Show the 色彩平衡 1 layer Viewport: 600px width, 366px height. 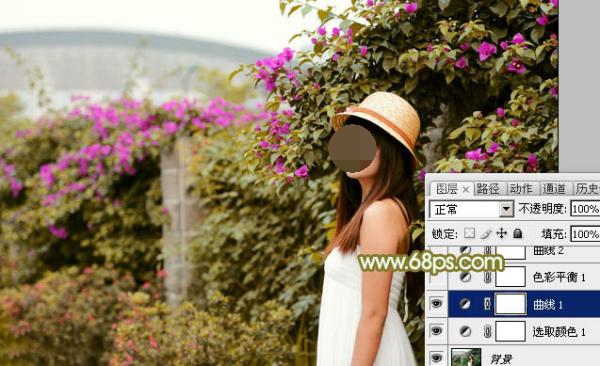[437, 277]
